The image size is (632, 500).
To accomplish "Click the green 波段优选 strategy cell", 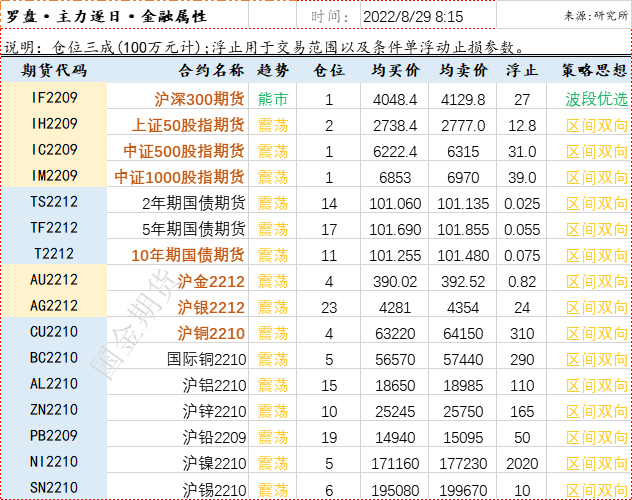I will (x=596, y=99).
